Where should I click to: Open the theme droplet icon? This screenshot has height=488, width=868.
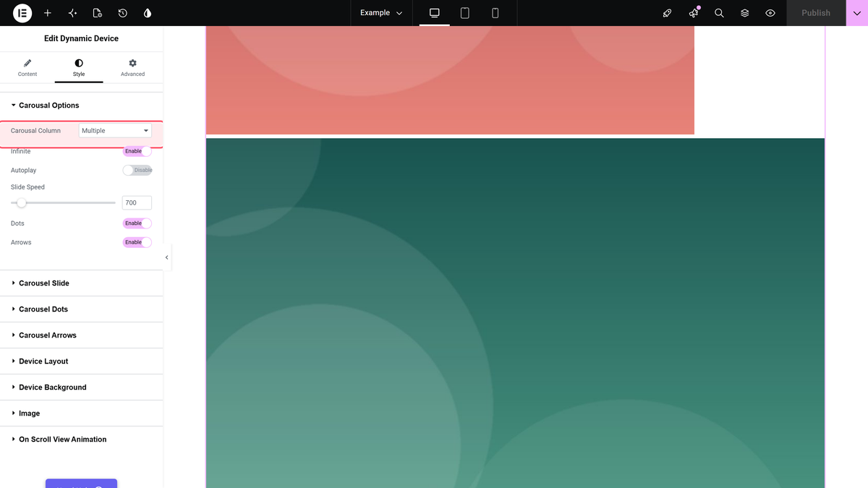tap(148, 13)
